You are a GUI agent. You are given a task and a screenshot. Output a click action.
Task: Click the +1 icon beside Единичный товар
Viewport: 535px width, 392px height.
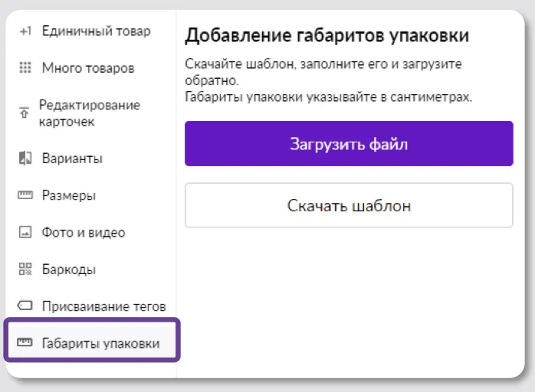click(x=25, y=31)
